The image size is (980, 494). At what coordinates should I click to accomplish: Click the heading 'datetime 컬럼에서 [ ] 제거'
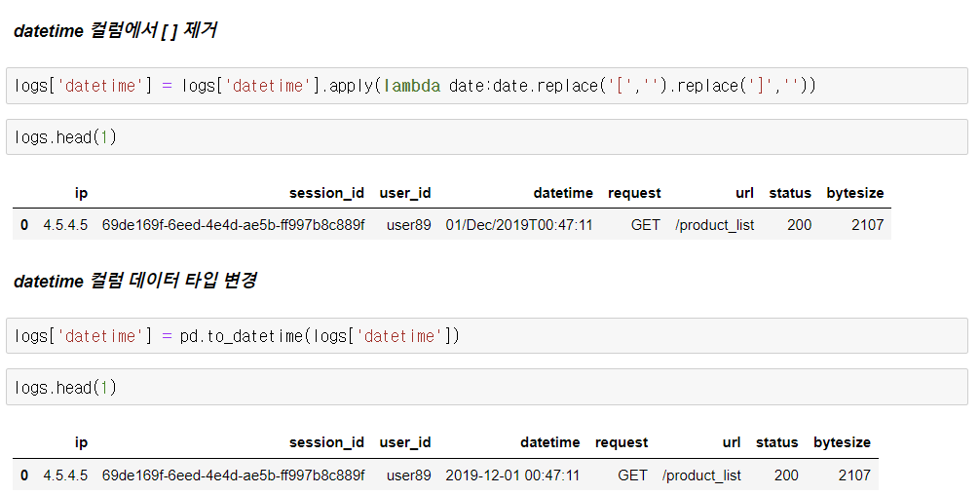[116, 30]
